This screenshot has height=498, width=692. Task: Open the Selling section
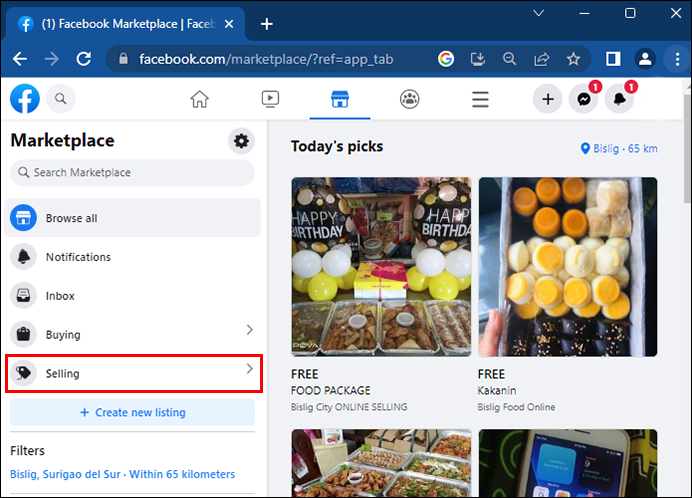[132, 373]
